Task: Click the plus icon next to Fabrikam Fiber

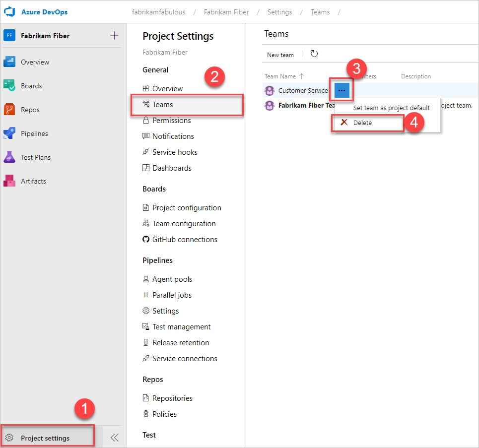Action: pos(114,35)
